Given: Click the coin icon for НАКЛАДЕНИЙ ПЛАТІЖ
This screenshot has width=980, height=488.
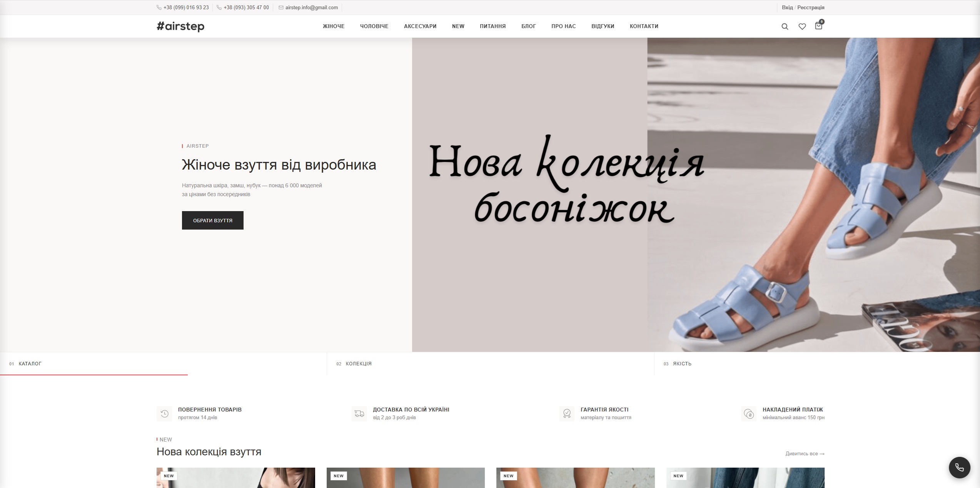Looking at the screenshot, I should [749, 413].
